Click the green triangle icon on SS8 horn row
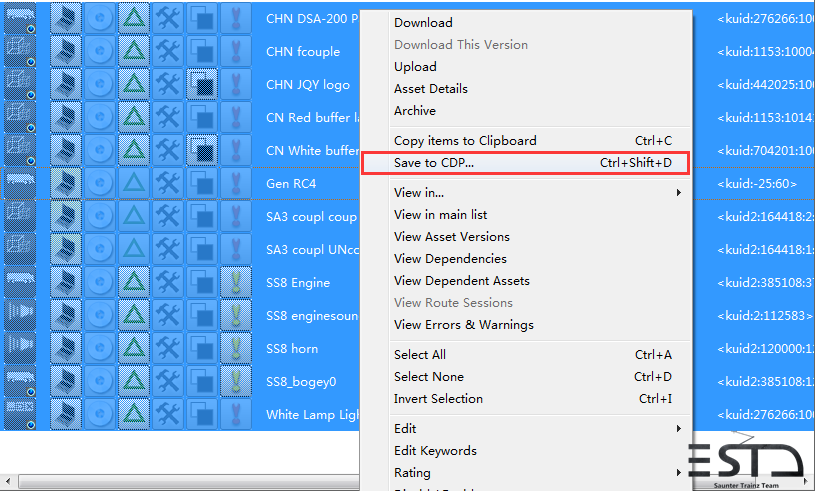The image size is (815, 491). pyautogui.click(x=134, y=349)
